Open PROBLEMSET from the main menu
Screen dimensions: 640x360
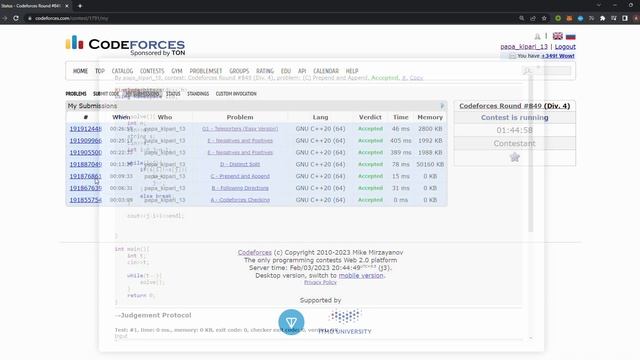(x=206, y=71)
